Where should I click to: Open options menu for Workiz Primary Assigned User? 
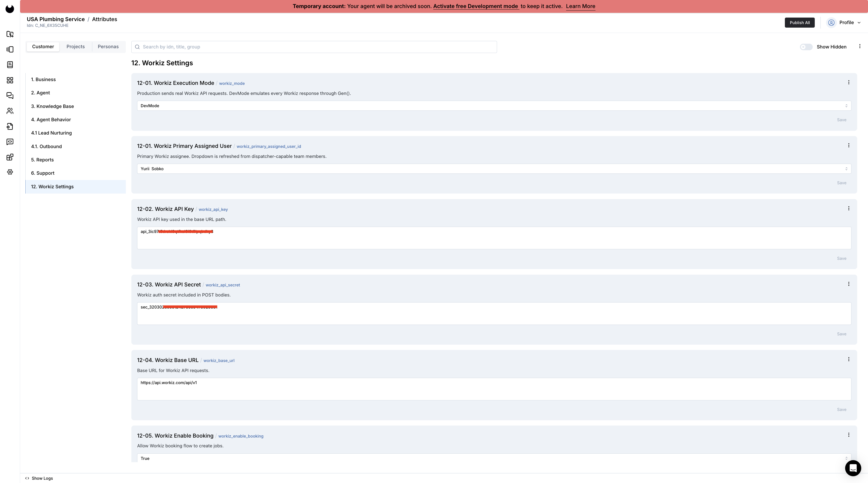(x=848, y=146)
